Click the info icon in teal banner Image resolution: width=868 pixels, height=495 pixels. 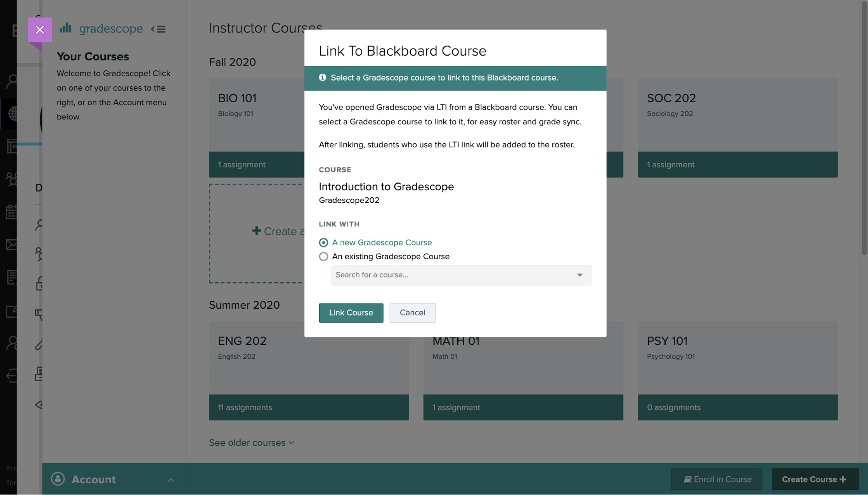click(322, 77)
